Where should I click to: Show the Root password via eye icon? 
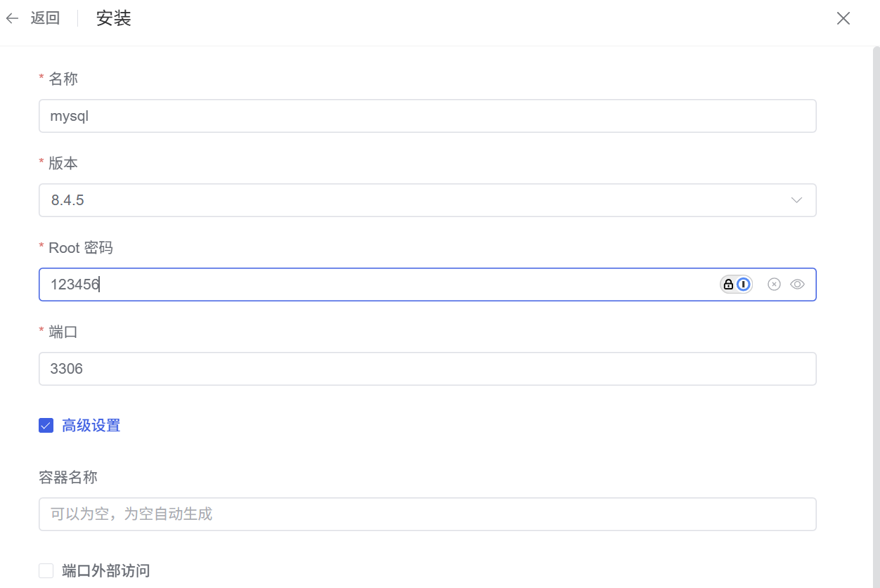(797, 285)
